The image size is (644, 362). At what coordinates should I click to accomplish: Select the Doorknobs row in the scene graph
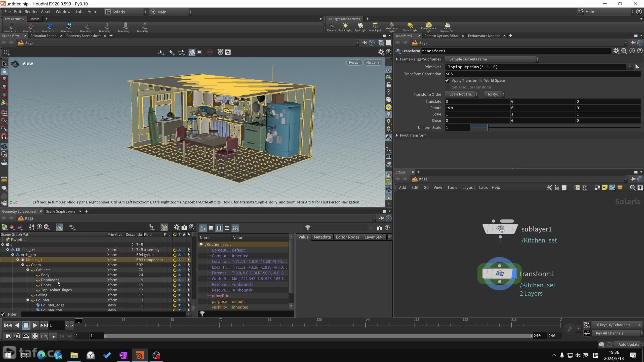pos(96,280)
